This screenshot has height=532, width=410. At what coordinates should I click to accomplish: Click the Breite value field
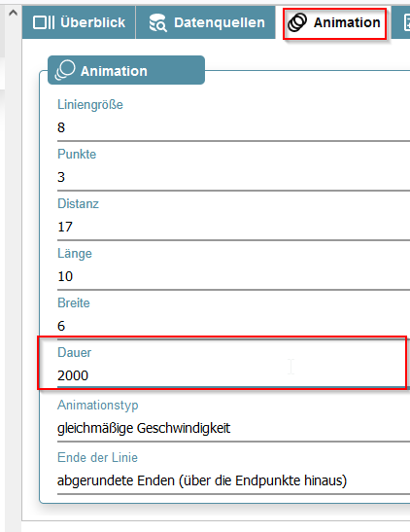pos(233,326)
